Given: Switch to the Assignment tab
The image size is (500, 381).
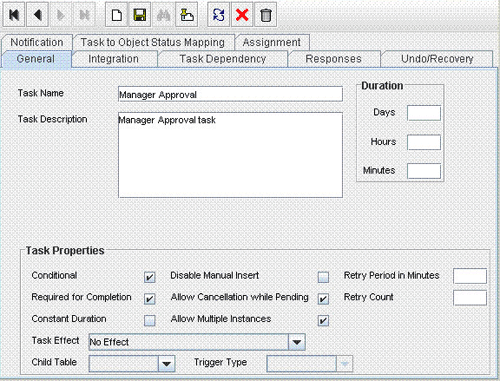Looking at the screenshot, I should click(x=272, y=42).
